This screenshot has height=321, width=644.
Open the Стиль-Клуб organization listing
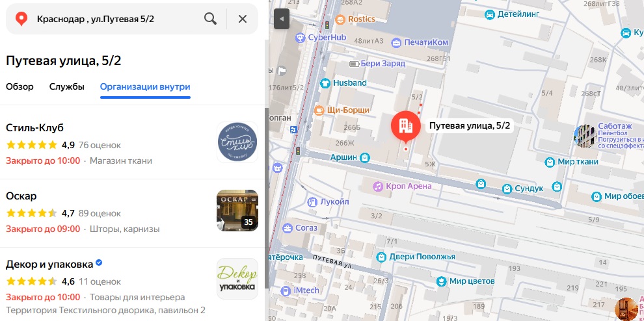point(34,127)
